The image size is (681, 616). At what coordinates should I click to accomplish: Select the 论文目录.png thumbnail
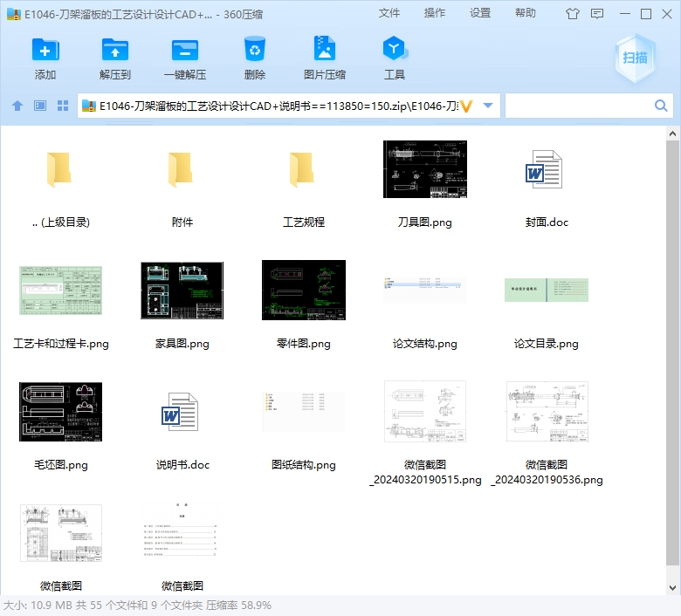tap(547, 290)
